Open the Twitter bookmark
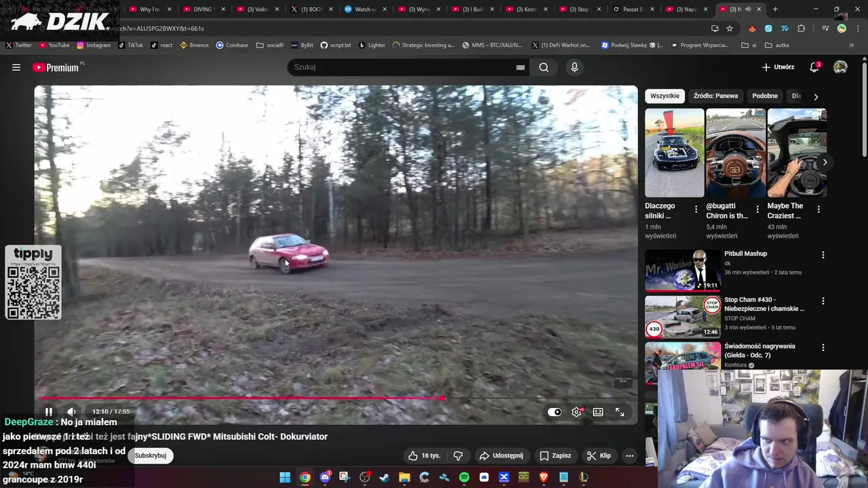868x488 pixels. pyautogui.click(x=19, y=45)
